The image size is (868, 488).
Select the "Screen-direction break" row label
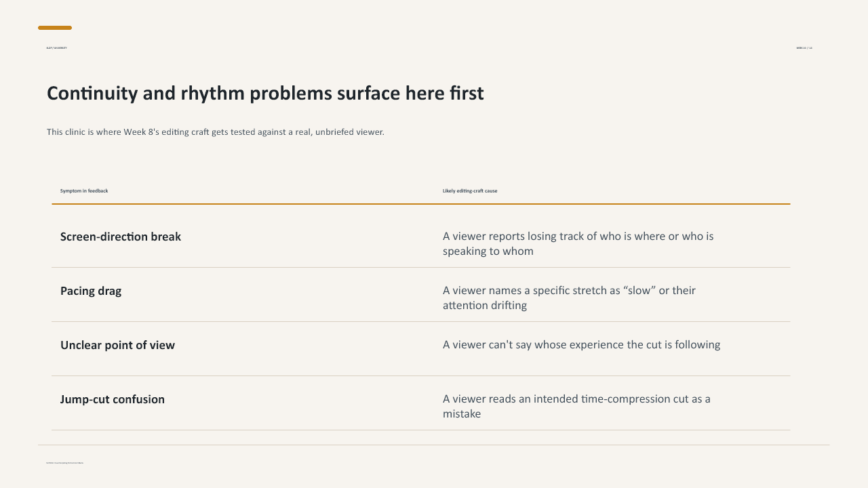point(121,237)
